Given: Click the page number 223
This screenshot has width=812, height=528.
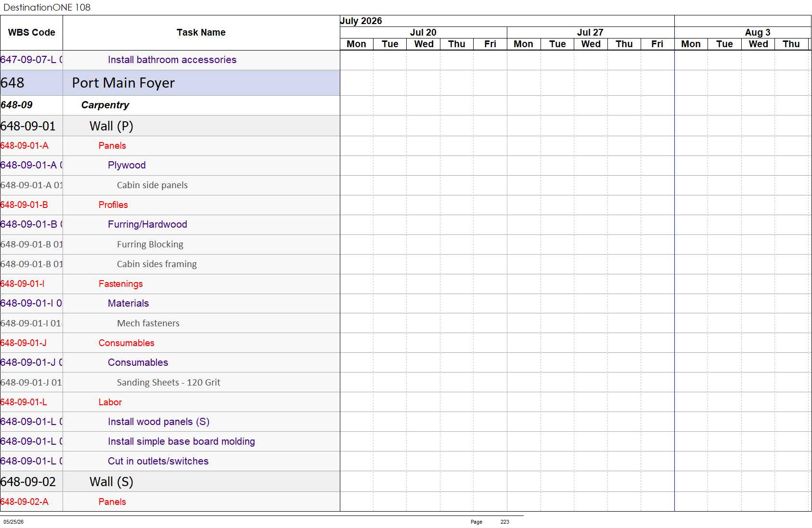Looking at the screenshot, I should tap(504, 522).
